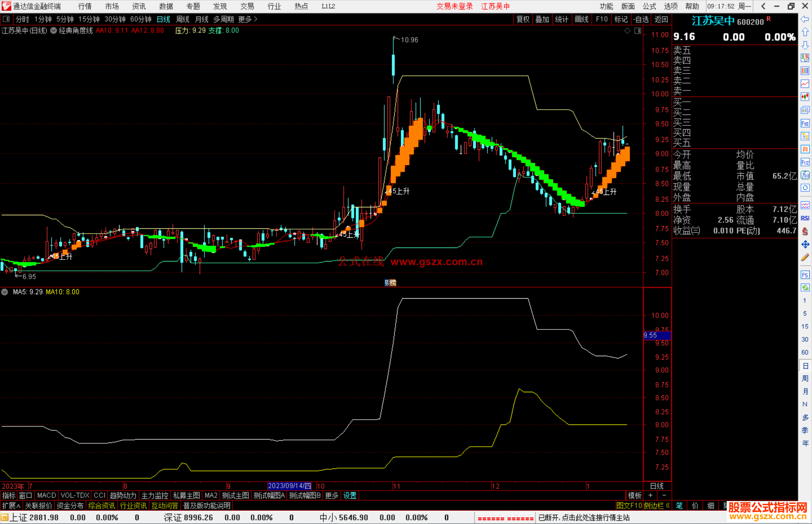The height and width of the screenshot is (524, 812).
Task: Click the f(x) formula icon
Action: tap(805, 175)
